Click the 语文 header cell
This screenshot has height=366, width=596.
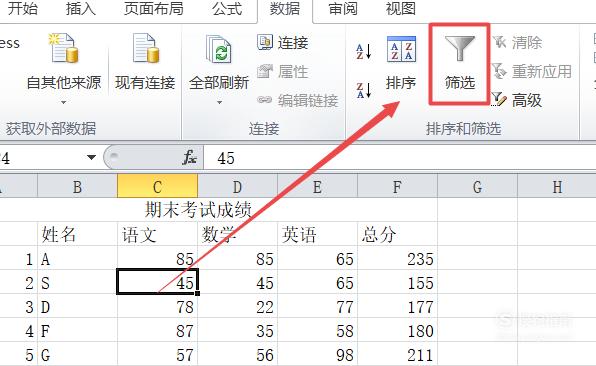click(157, 234)
